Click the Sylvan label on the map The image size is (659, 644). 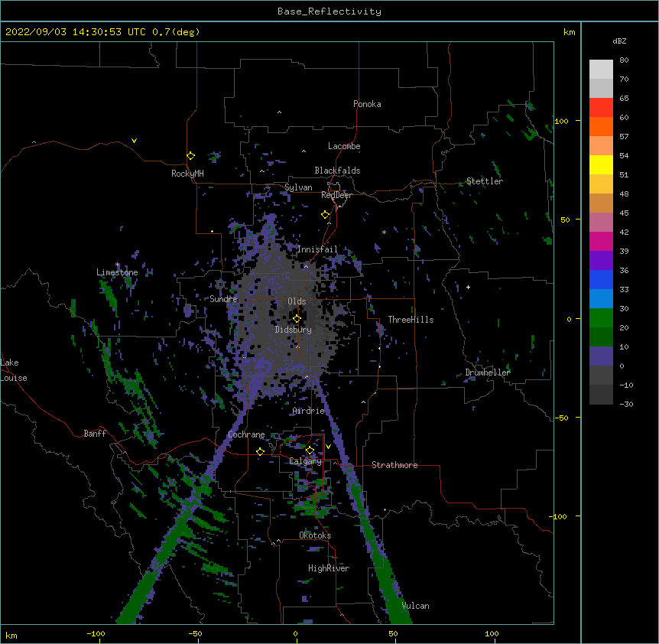(x=298, y=187)
